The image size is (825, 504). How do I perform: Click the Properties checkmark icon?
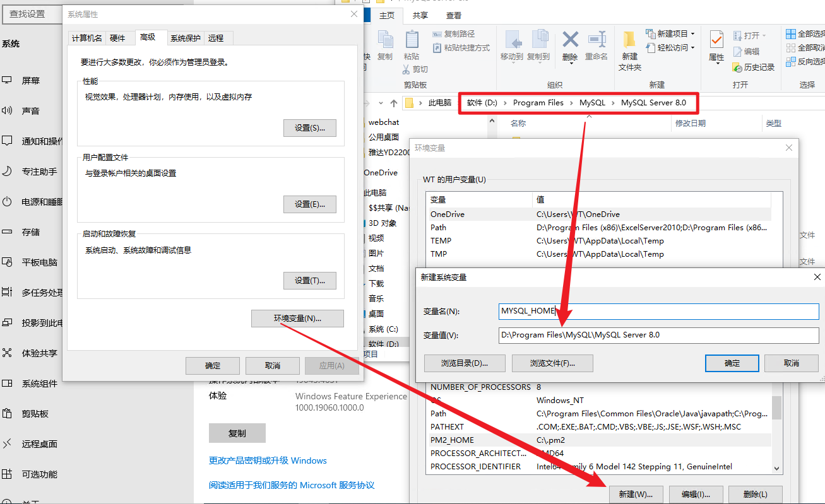716,40
